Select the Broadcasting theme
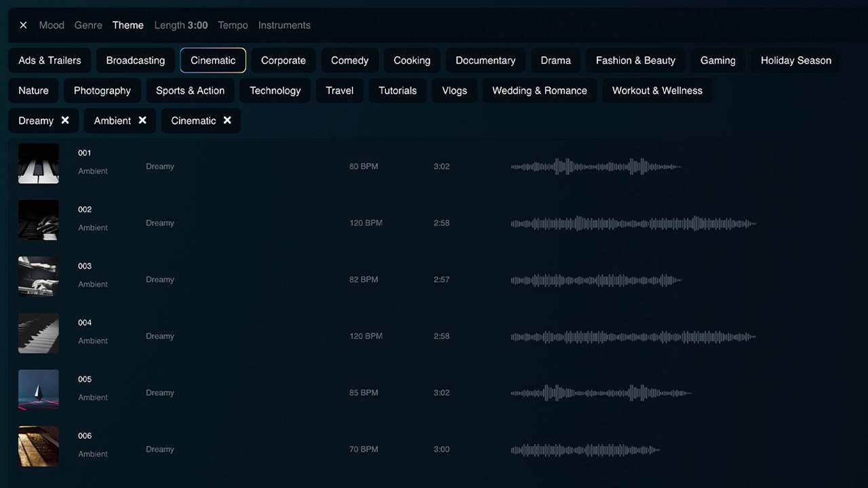 coord(136,60)
